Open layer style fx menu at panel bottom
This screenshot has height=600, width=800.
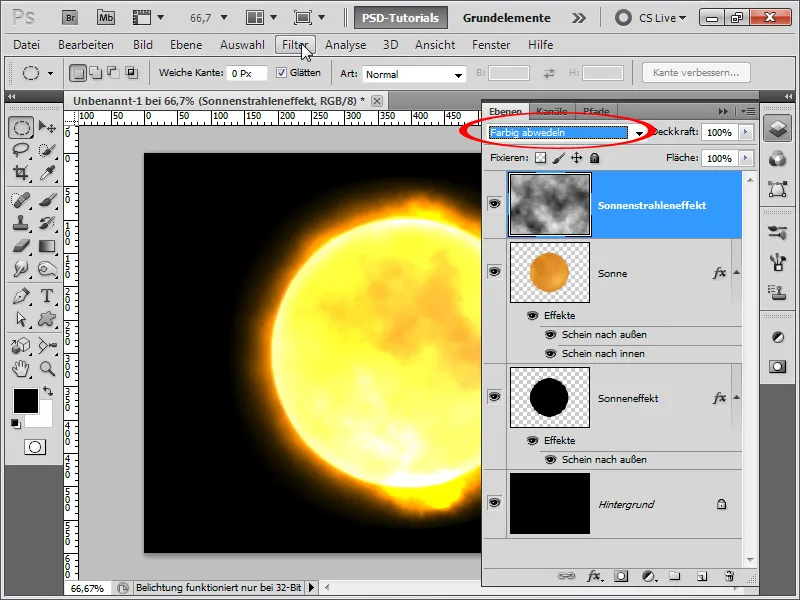tap(594, 576)
